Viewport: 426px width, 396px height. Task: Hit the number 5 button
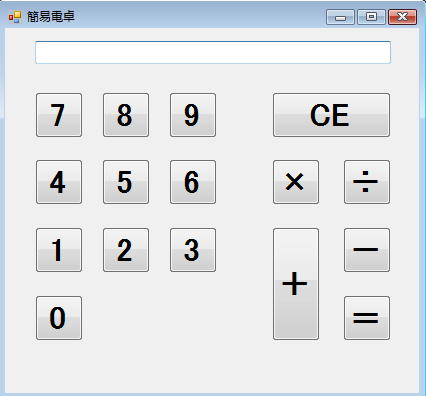[x=126, y=182]
